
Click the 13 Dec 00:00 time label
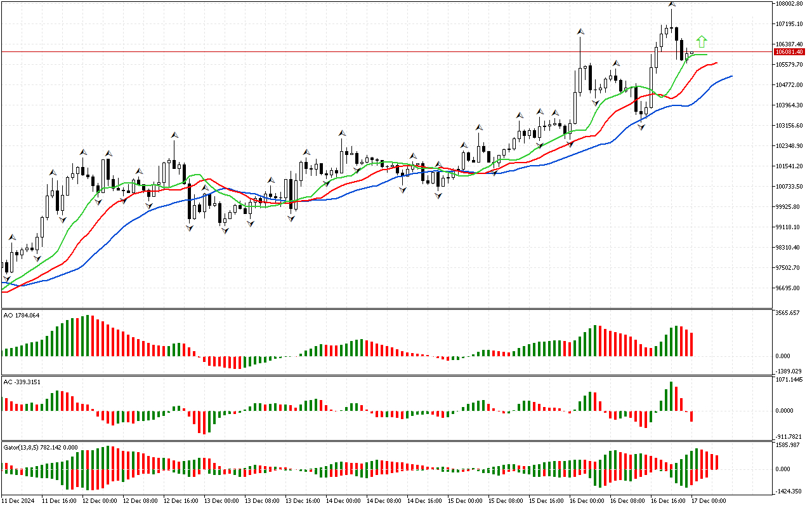click(221, 501)
